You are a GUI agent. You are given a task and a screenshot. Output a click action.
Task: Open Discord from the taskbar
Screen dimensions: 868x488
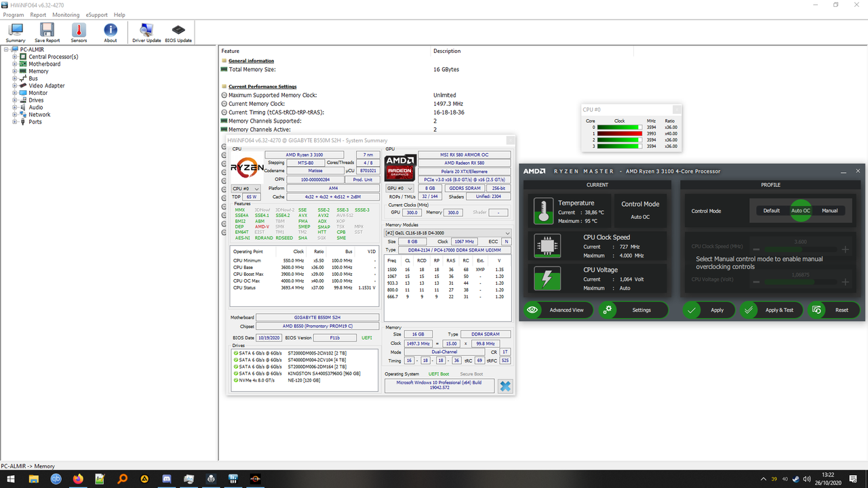click(166, 479)
